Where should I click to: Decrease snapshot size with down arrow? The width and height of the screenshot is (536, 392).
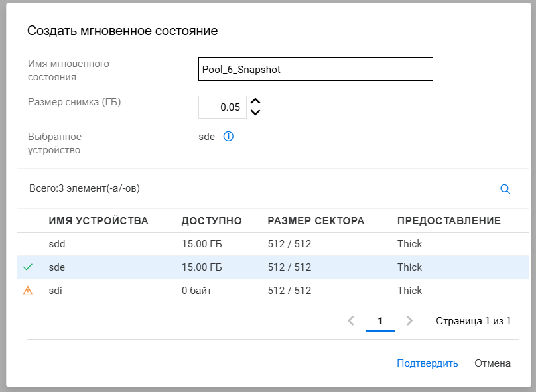[x=256, y=112]
